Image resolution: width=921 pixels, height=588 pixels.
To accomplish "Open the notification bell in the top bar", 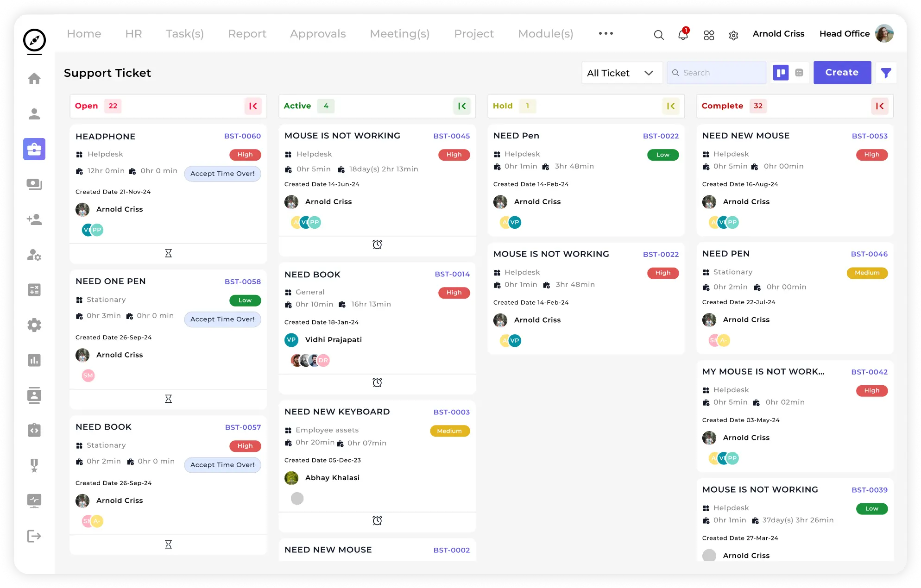I will click(682, 35).
